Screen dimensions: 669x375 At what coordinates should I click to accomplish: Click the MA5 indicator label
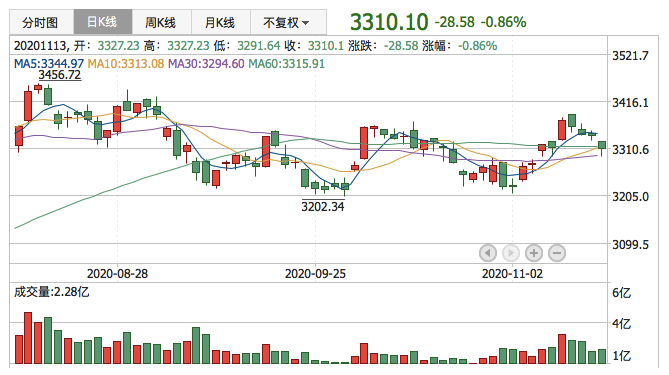(x=49, y=64)
